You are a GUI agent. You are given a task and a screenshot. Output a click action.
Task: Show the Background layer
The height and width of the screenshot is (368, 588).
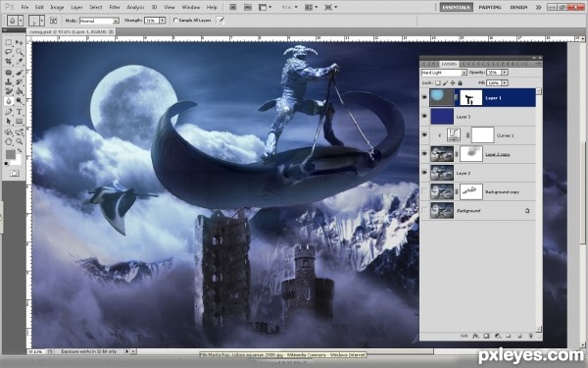pyautogui.click(x=424, y=210)
